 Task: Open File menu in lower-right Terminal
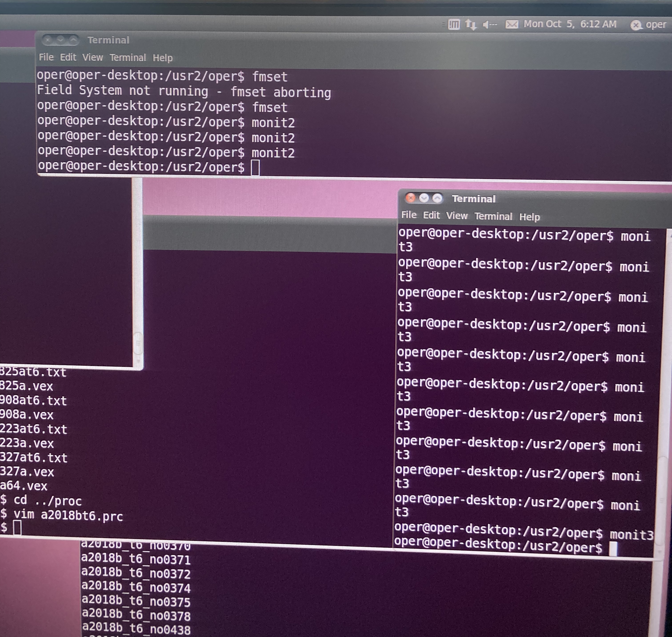click(x=409, y=215)
